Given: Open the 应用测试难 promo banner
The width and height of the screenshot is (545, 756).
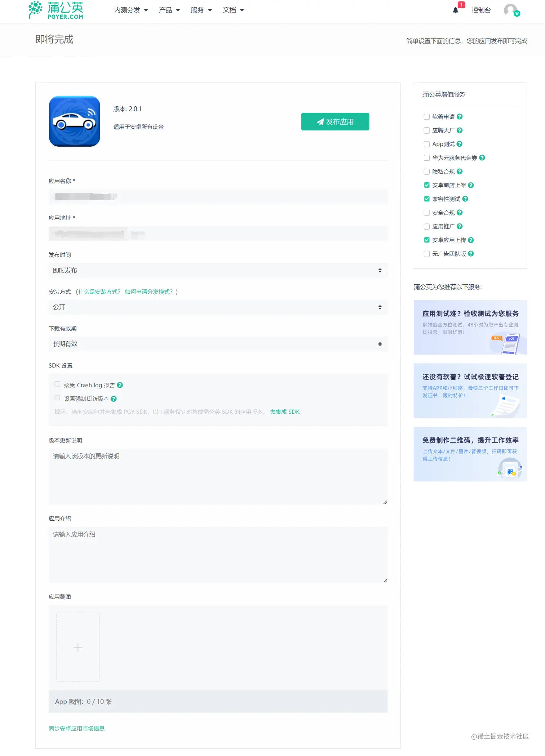Looking at the screenshot, I should pyautogui.click(x=470, y=328).
